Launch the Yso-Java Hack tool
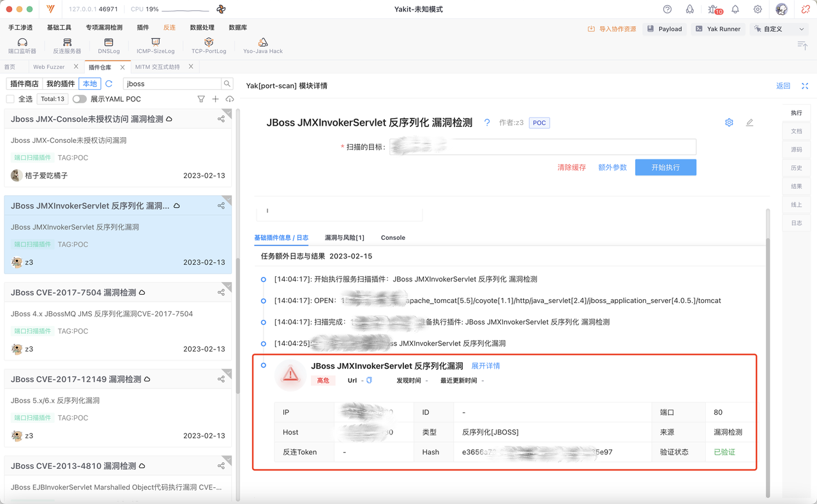Image resolution: width=817 pixels, height=504 pixels. tap(263, 46)
